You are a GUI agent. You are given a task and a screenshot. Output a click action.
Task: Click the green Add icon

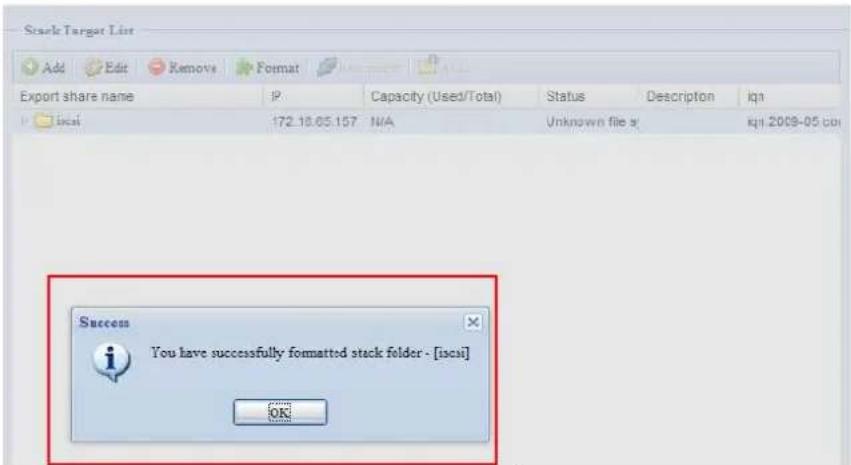click(x=30, y=67)
